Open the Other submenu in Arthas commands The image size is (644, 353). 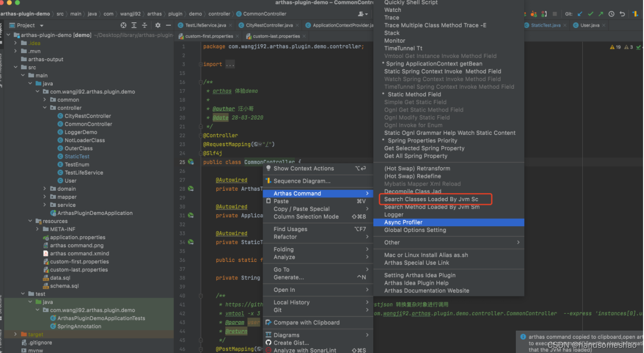[448, 242]
